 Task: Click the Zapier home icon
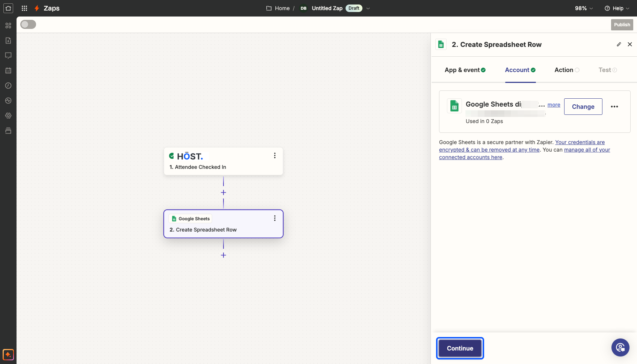pyautogui.click(x=8, y=8)
